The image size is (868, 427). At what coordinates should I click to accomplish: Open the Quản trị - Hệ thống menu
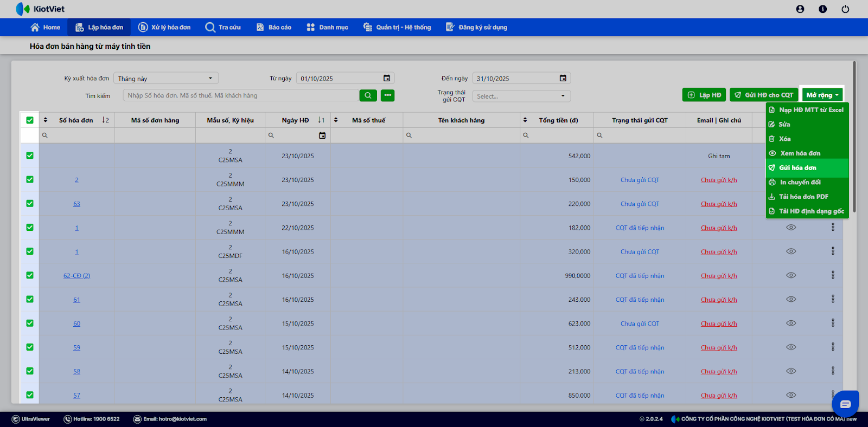click(397, 27)
